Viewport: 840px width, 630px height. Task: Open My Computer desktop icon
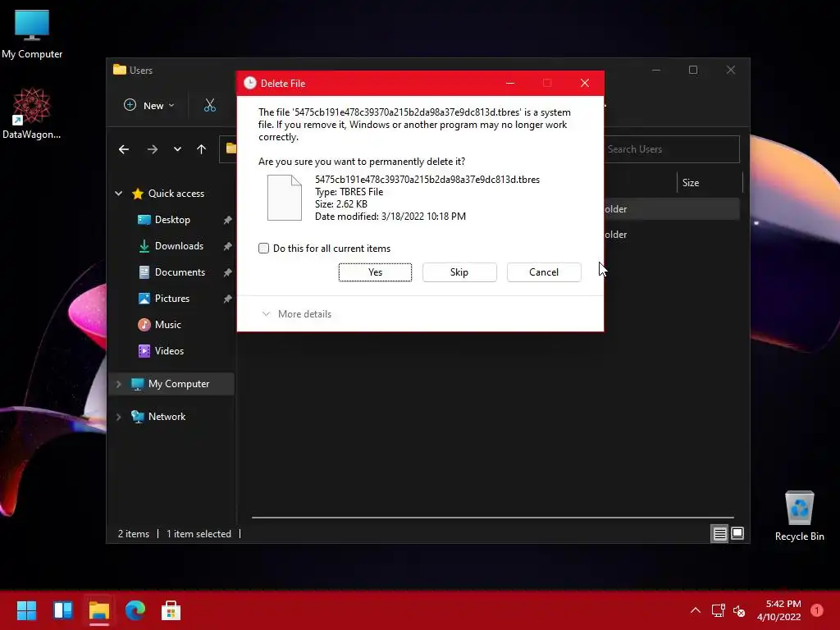(x=32, y=33)
